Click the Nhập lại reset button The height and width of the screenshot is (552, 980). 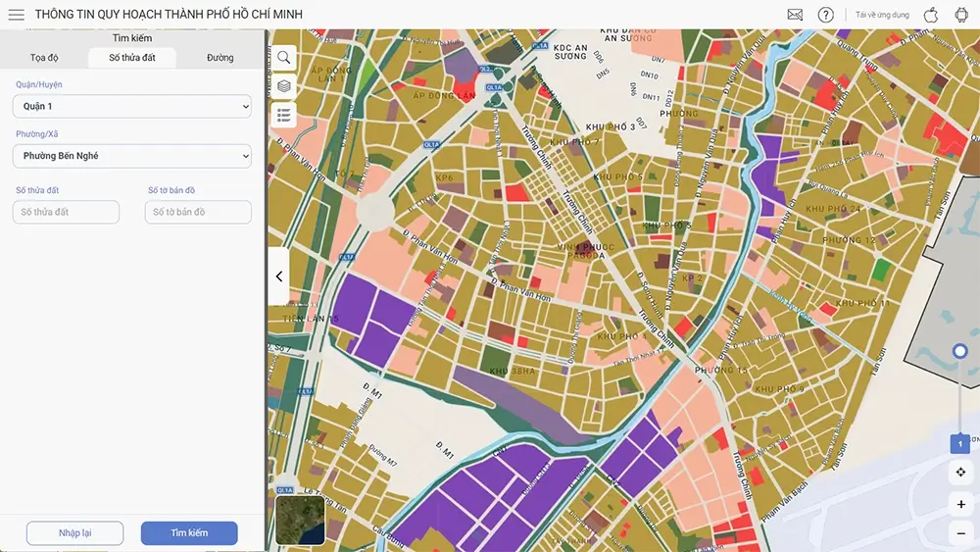pyautogui.click(x=75, y=533)
